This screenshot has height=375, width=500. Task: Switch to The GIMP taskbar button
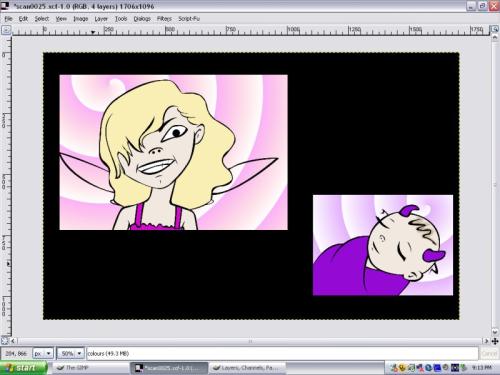tap(91, 368)
